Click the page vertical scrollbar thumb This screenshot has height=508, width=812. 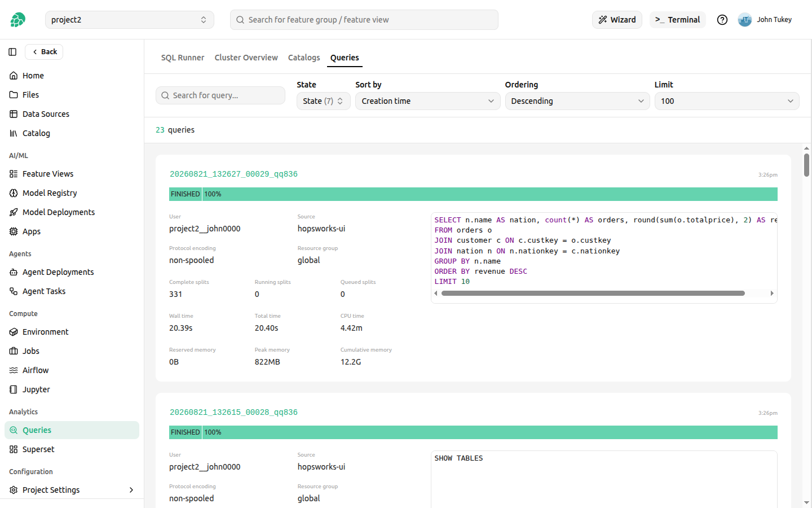[x=806, y=165]
